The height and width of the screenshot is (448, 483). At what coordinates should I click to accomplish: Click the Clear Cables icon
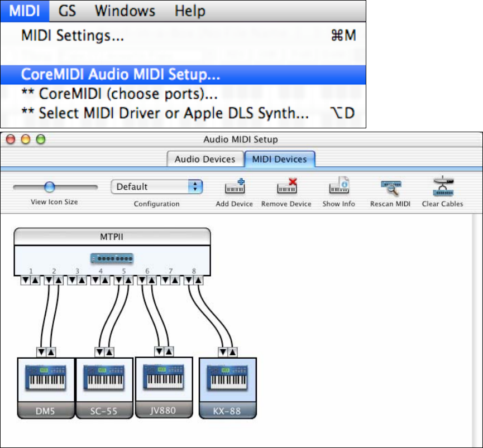click(442, 187)
